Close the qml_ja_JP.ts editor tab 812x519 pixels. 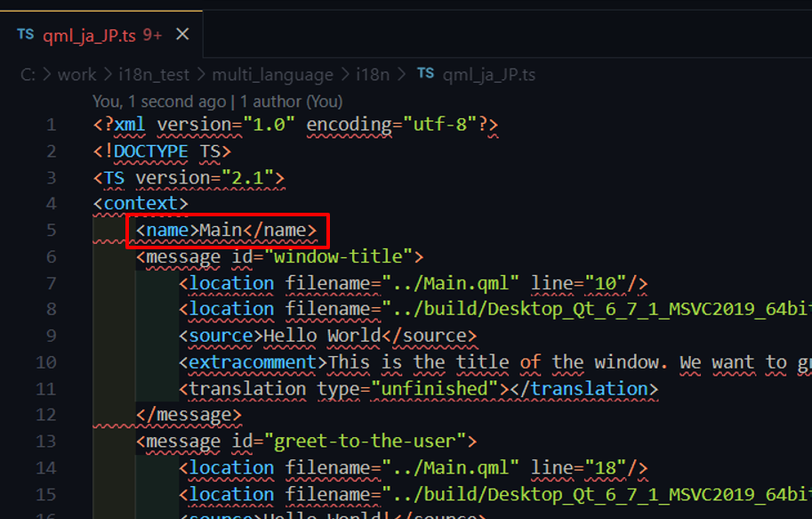pyautogui.click(x=182, y=35)
